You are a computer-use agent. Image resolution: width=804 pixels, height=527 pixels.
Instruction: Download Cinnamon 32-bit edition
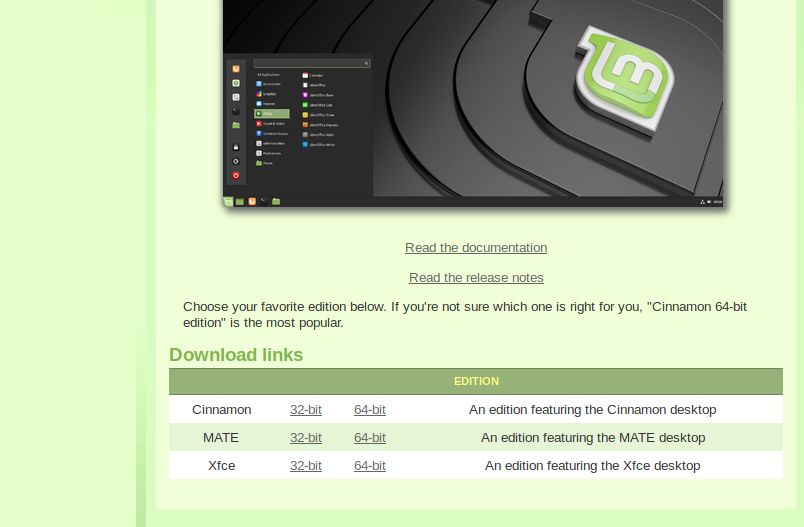tap(306, 410)
